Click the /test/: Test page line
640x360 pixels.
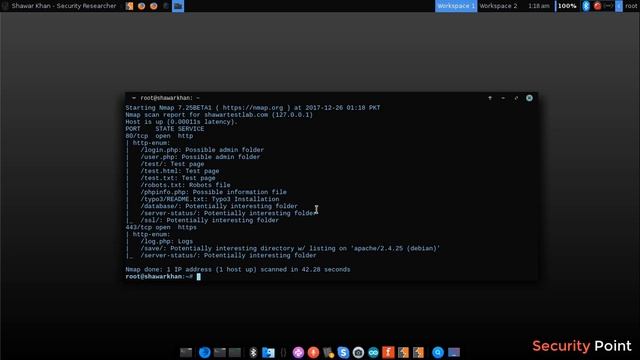(x=172, y=164)
